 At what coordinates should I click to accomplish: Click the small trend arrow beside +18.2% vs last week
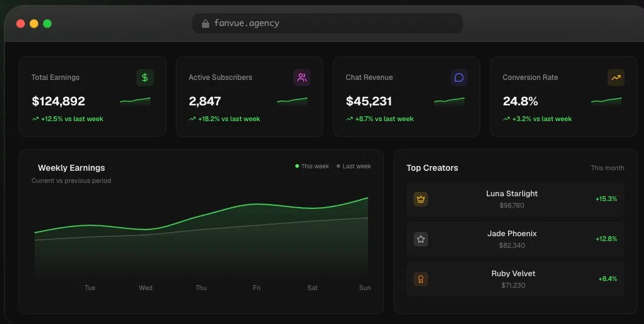point(192,119)
